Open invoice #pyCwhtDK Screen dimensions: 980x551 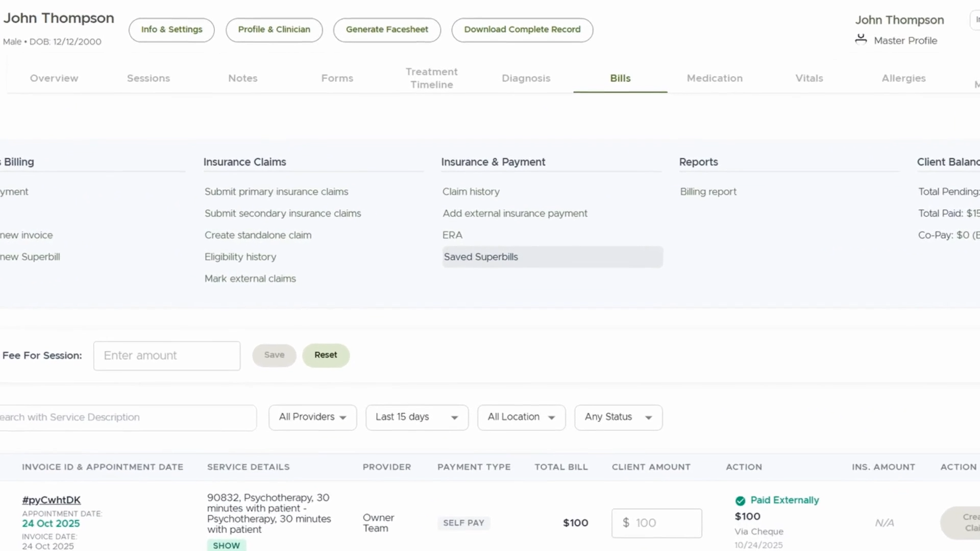click(51, 500)
